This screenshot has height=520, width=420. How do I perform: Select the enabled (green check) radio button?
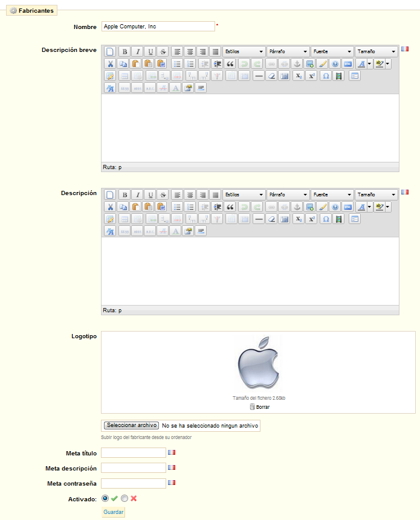pyautogui.click(x=106, y=498)
